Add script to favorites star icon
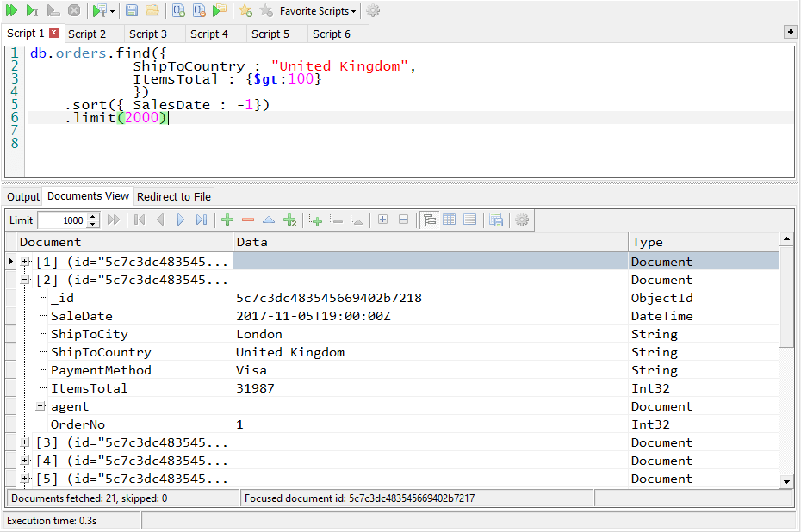 [245, 10]
